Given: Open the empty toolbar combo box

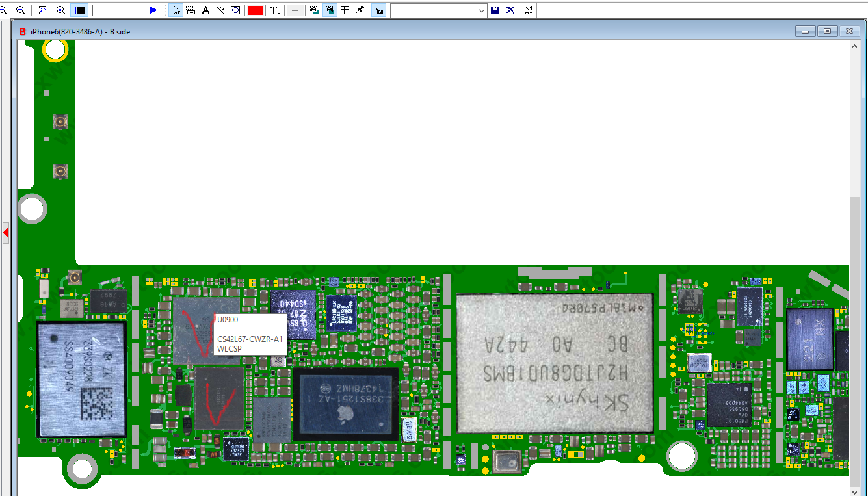Looking at the screenshot, I should tap(438, 10).
